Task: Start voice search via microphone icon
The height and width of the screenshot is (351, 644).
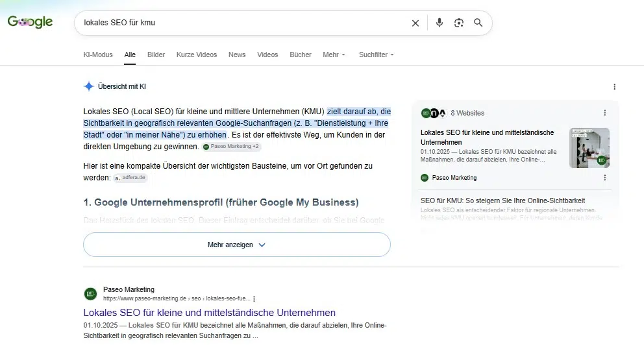Action: tap(439, 23)
